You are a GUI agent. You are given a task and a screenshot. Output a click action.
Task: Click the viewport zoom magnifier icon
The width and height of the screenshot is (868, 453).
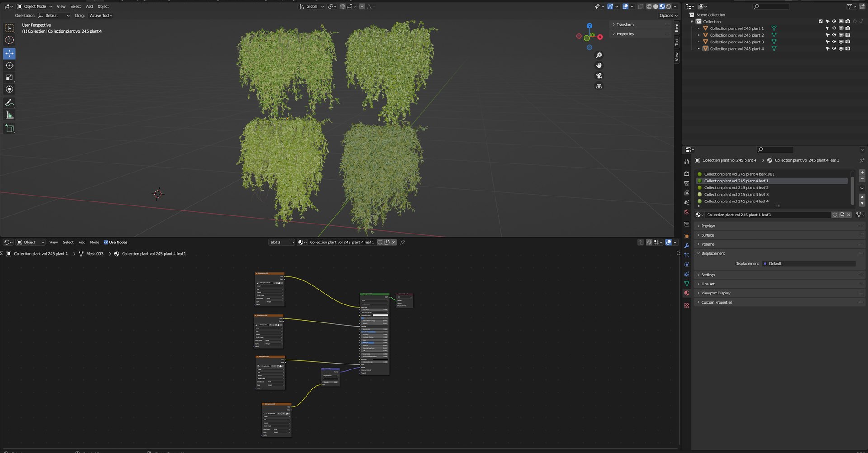599,55
